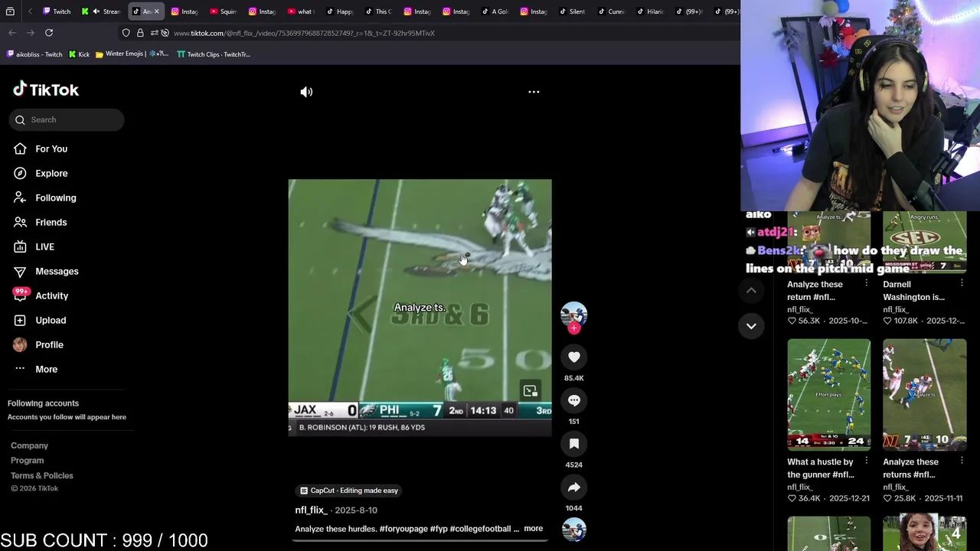Click the TikTok logo
The width and height of the screenshot is (980, 551).
click(46, 90)
